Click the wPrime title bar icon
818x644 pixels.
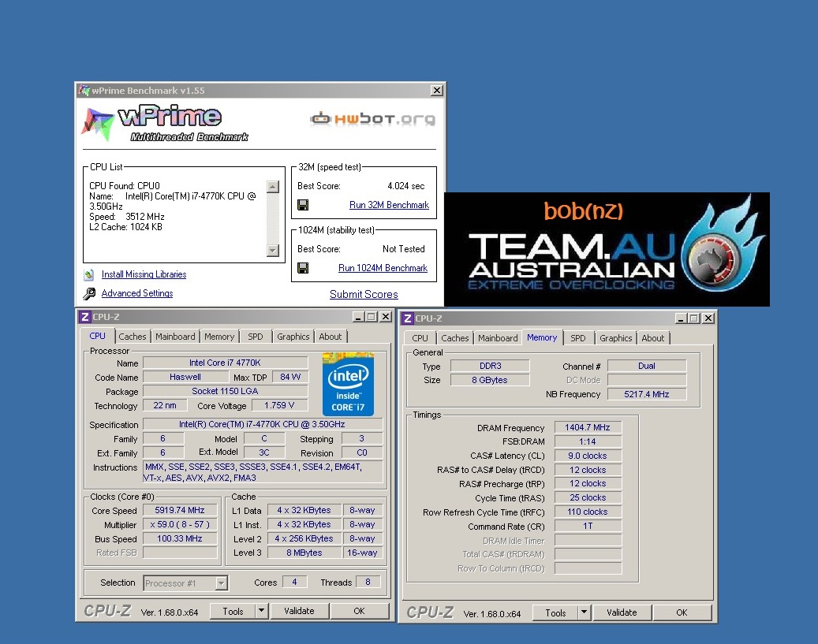84,90
